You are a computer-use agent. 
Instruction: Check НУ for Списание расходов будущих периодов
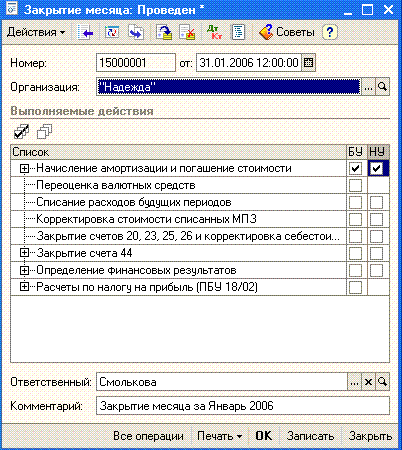click(x=377, y=202)
